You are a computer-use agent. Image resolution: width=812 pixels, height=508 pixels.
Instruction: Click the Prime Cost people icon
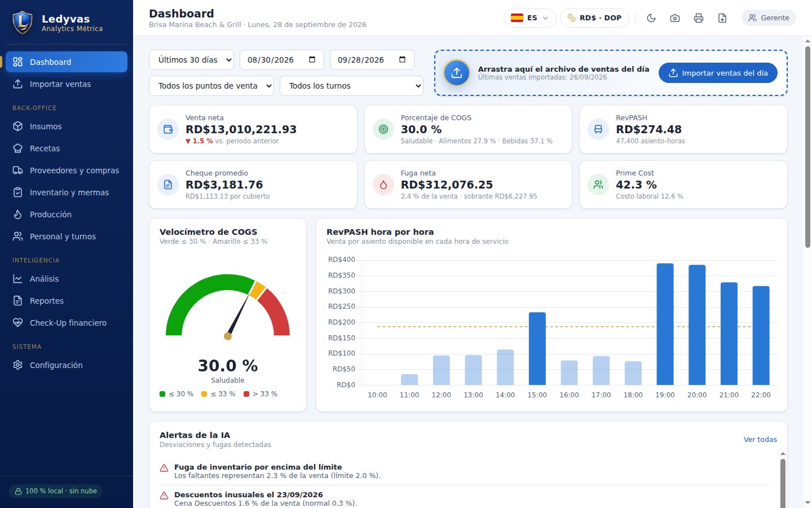pyautogui.click(x=598, y=185)
